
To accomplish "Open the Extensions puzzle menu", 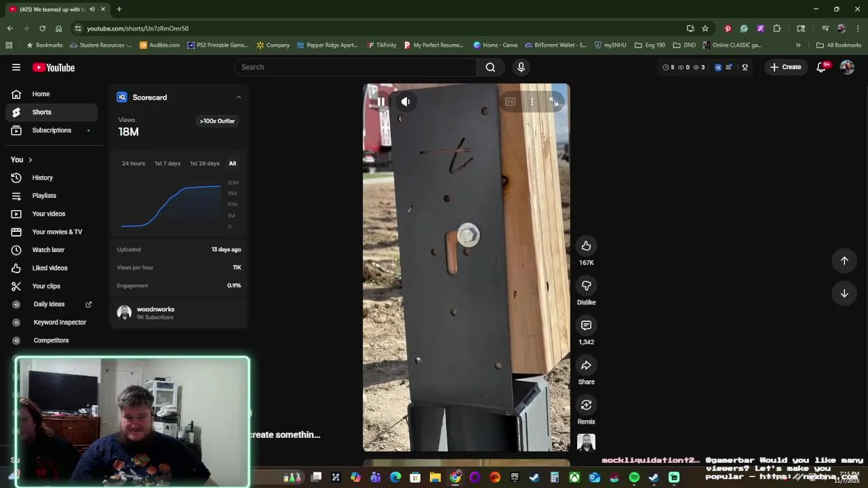I will 776,28.
